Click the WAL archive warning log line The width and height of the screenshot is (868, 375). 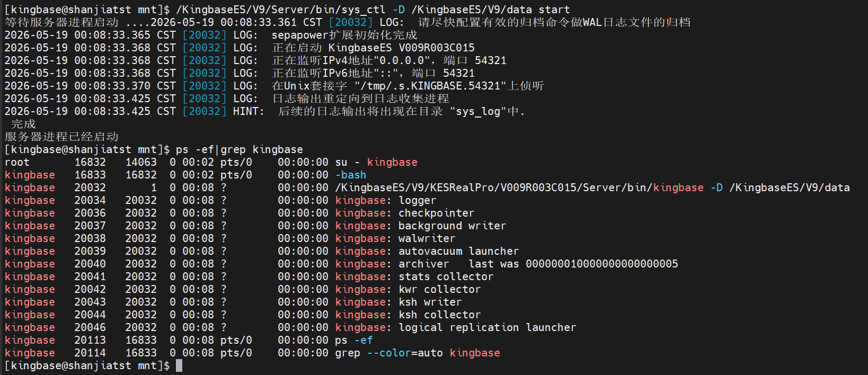click(x=348, y=22)
